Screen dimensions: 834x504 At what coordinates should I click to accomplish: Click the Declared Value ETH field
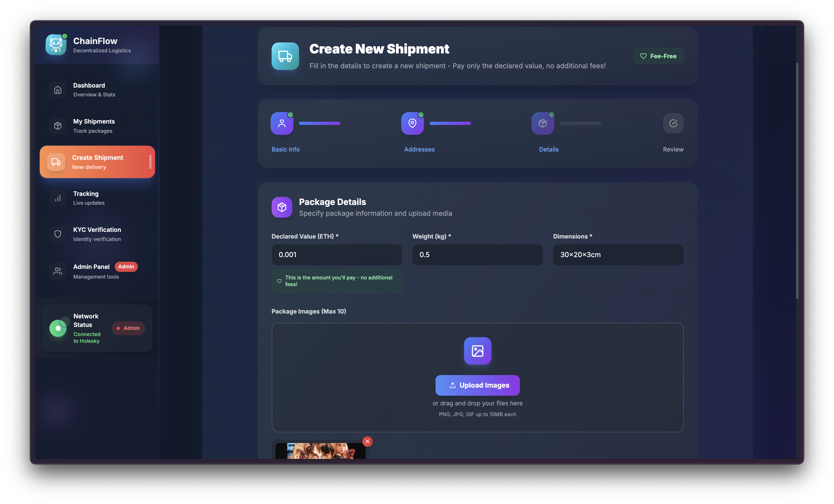[336, 254]
